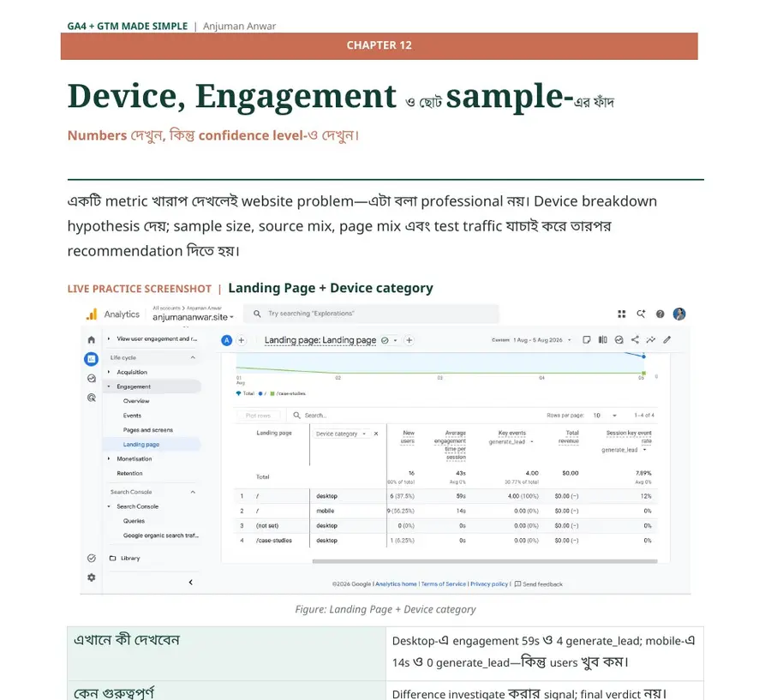Add a filter with the plus after the report title
Image resolution: width=771 pixels, height=700 pixels.
(409, 340)
